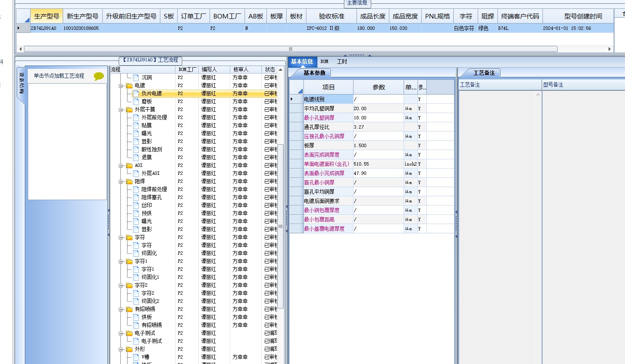
Task: Click the document icon beside 终固化1
Action: click(x=136, y=277)
